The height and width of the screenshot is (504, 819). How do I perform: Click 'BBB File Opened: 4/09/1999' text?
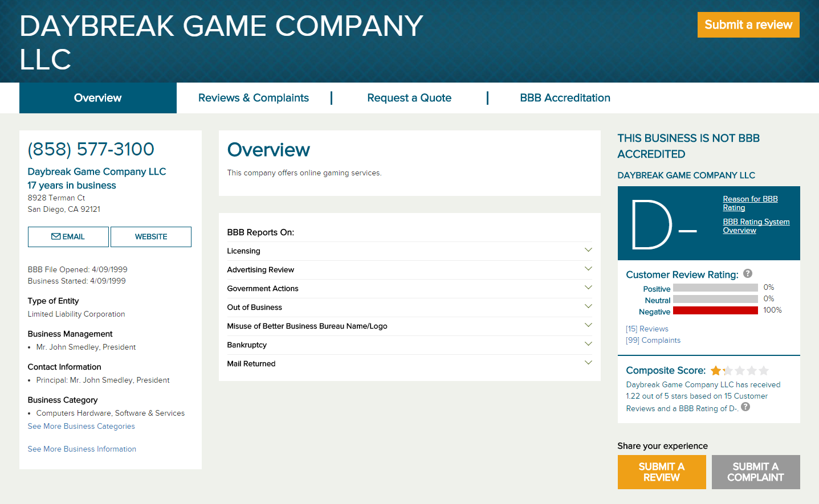tap(78, 270)
